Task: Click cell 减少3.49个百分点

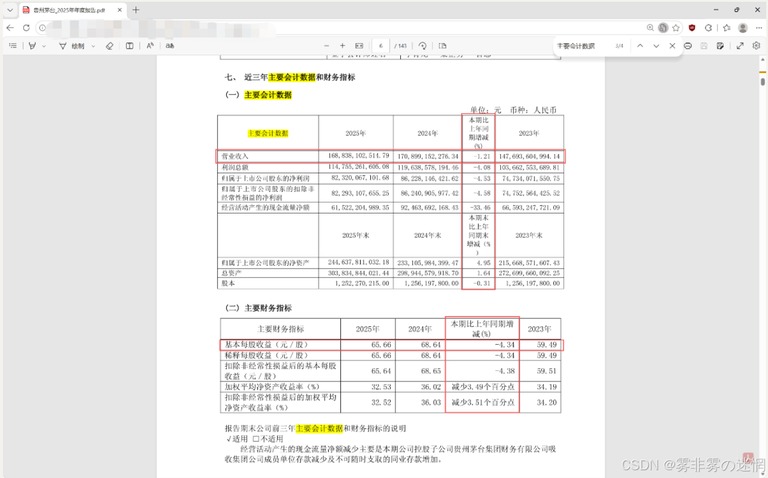Action: point(483,387)
